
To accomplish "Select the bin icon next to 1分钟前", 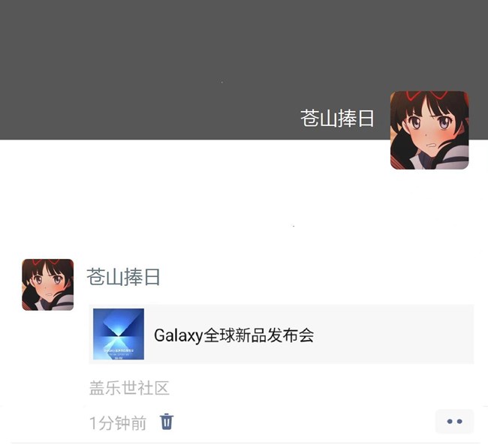I will [167, 422].
